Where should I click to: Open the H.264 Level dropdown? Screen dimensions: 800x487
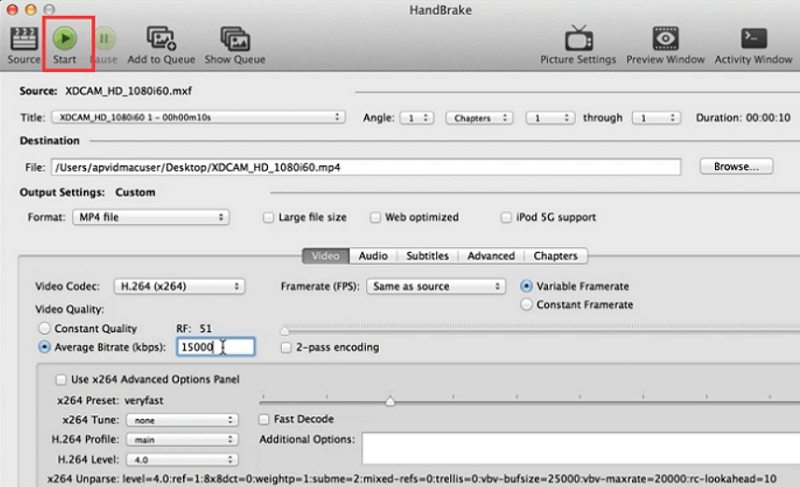click(x=182, y=459)
